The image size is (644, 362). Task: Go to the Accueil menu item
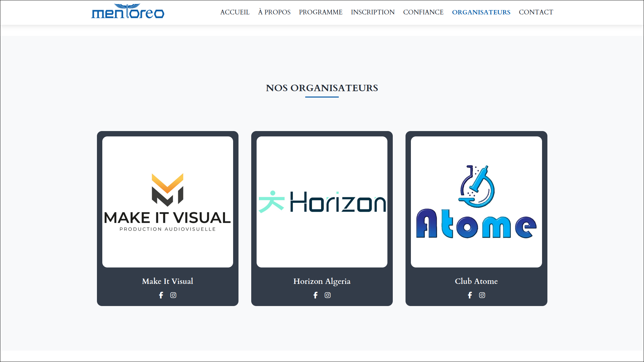pos(235,12)
